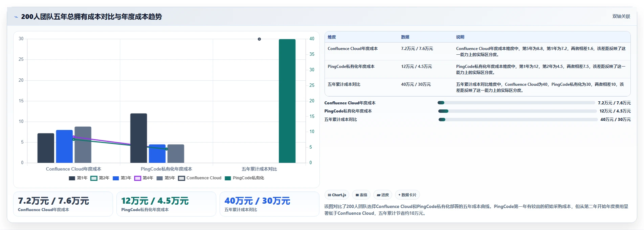Click the data point dot near top of chart
644x230 pixels.
click(x=259, y=39)
